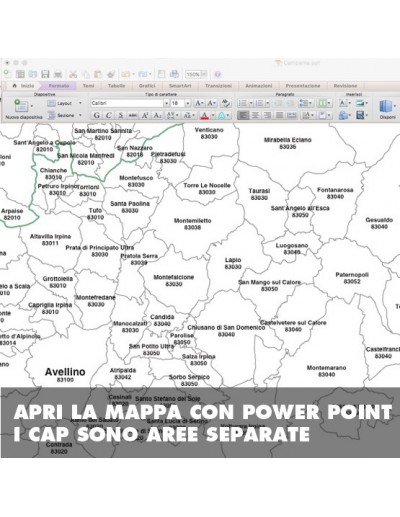Increase font size with large A icon

(199, 103)
